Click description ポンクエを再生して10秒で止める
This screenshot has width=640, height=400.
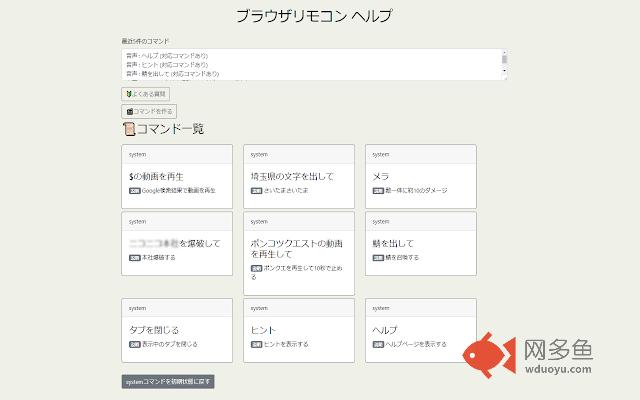tap(297, 273)
